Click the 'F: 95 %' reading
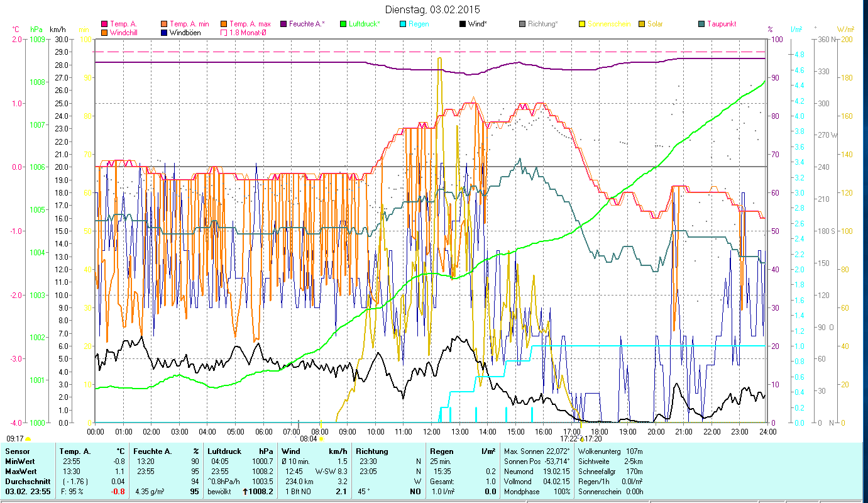Viewport: 868px width, 503px height. (x=72, y=492)
